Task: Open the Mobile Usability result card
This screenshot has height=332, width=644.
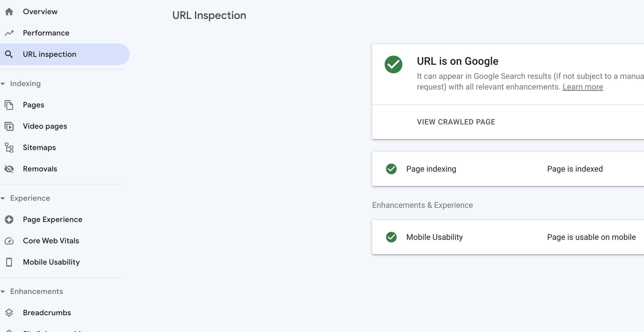Action: click(508, 237)
